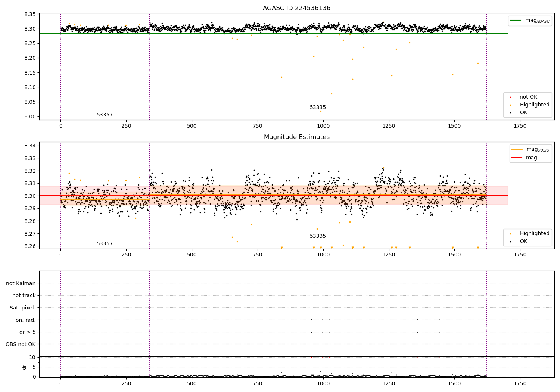The image size is (560, 392).
Task: Click the 1500 x-tick under the bottom plot
Action: [x=454, y=383]
